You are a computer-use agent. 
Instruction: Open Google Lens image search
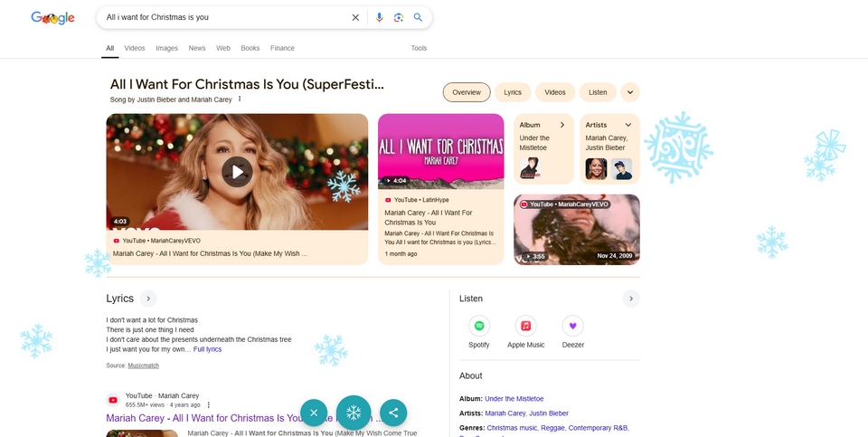point(399,17)
